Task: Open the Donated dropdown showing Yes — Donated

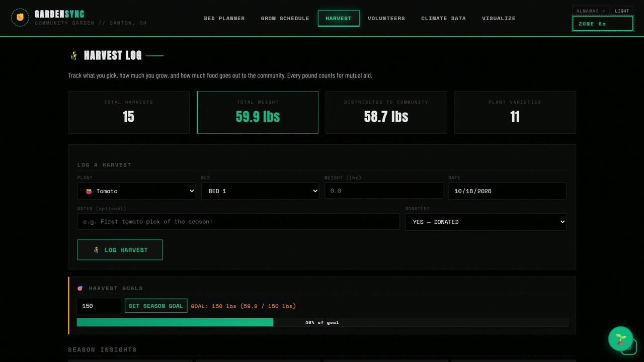Action: point(486,222)
